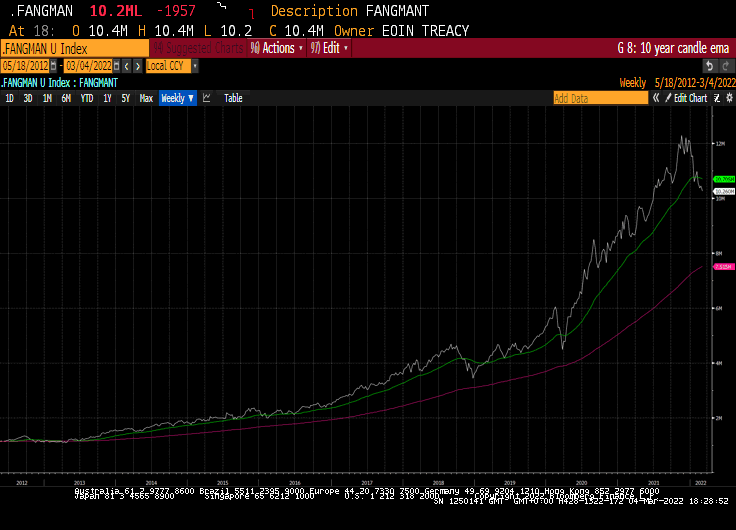Click the undo arrow icon

click(710, 66)
